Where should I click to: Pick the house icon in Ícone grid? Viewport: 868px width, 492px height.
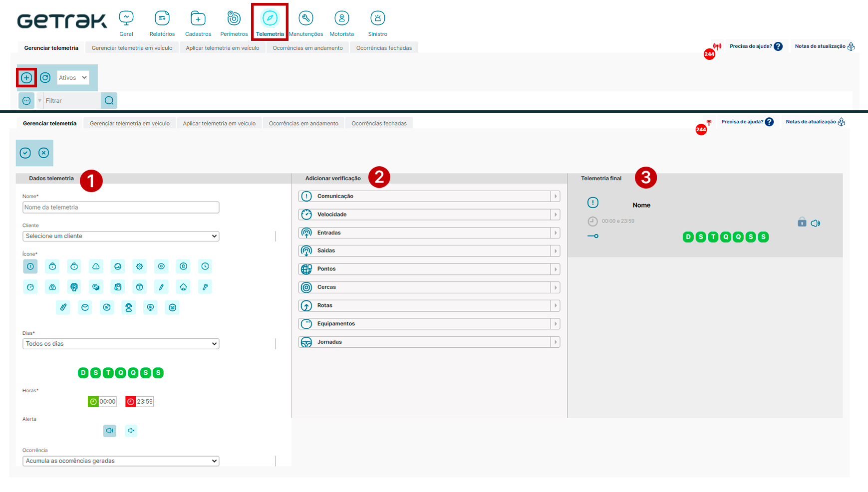pyautogui.click(x=183, y=287)
